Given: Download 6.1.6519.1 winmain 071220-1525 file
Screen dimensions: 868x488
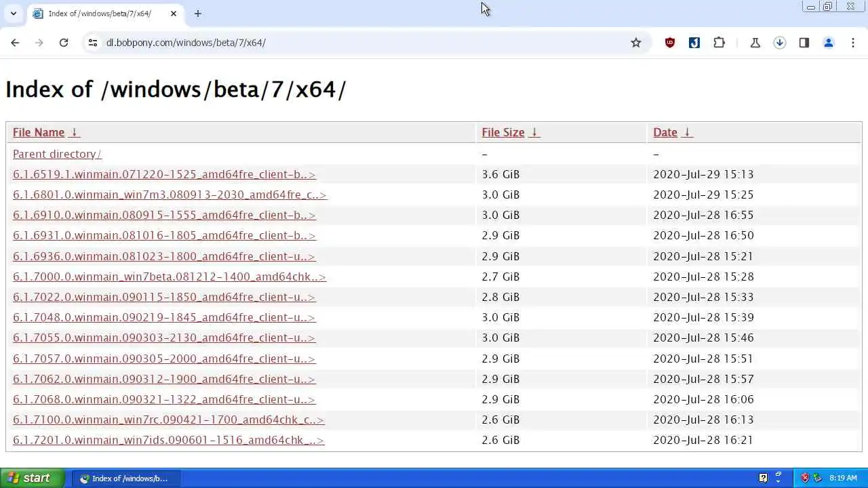Looking at the screenshot, I should [164, 174].
